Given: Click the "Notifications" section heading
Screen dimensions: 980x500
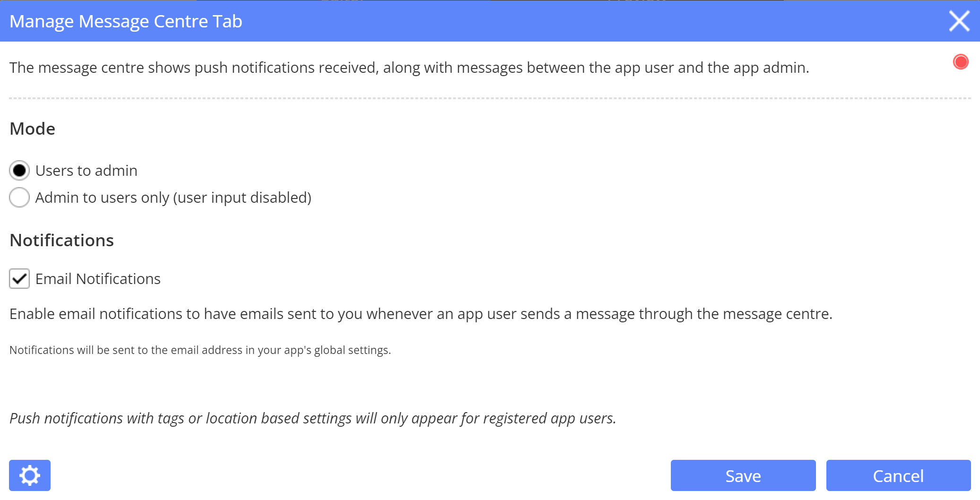Looking at the screenshot, I should pos(62,240).
